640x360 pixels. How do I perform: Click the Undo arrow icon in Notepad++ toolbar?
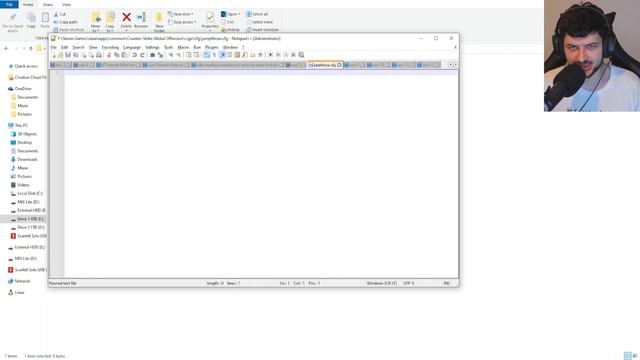point(135,55)
